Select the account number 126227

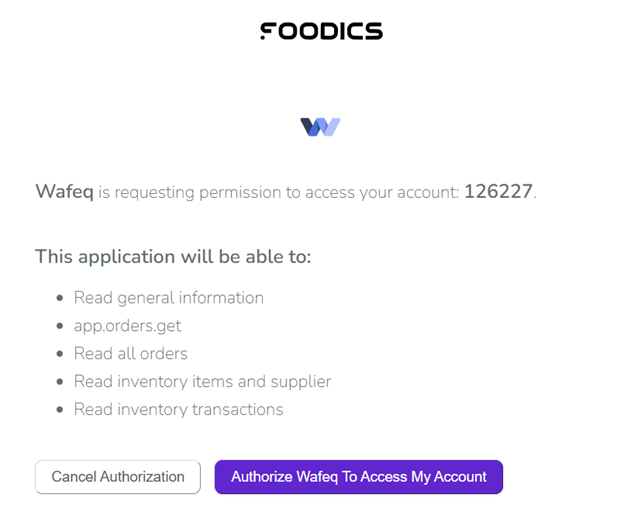click(x=498, y=191)
